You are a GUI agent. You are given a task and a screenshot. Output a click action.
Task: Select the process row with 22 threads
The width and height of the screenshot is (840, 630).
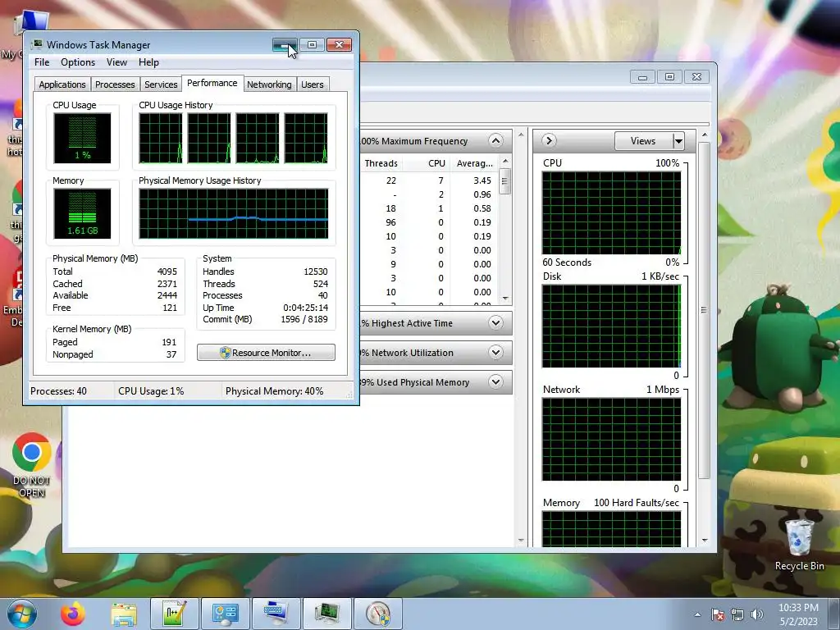430,180
